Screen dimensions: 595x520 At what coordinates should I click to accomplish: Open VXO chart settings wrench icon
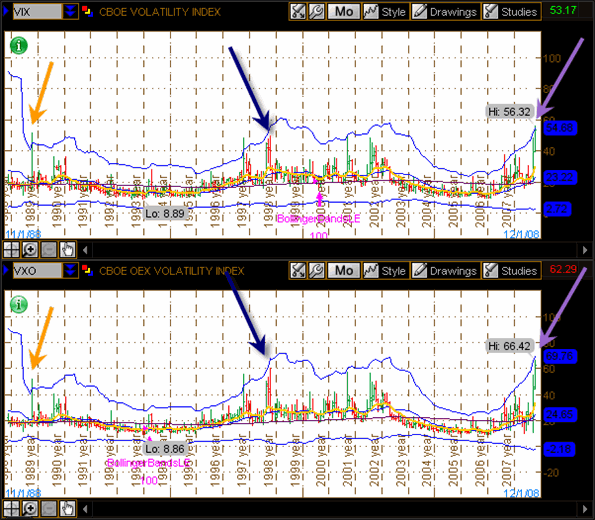click(x=316, y=271)
